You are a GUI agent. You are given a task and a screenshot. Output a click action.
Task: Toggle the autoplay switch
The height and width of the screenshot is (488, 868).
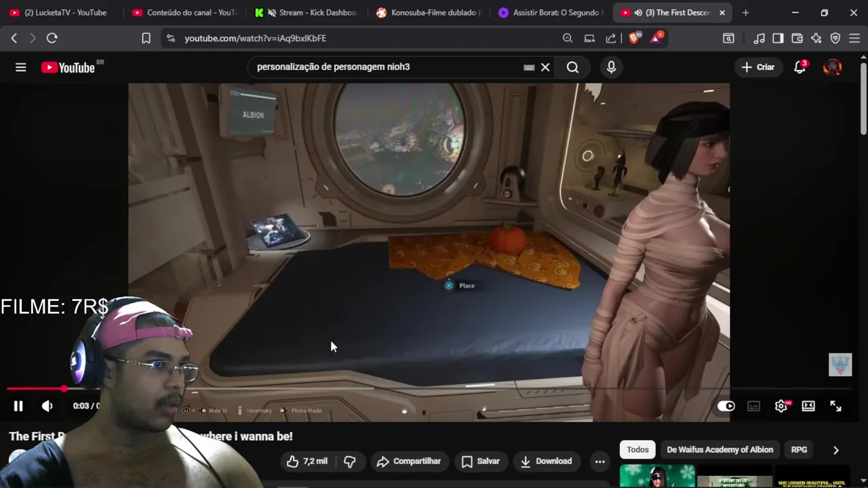[726, 406]
